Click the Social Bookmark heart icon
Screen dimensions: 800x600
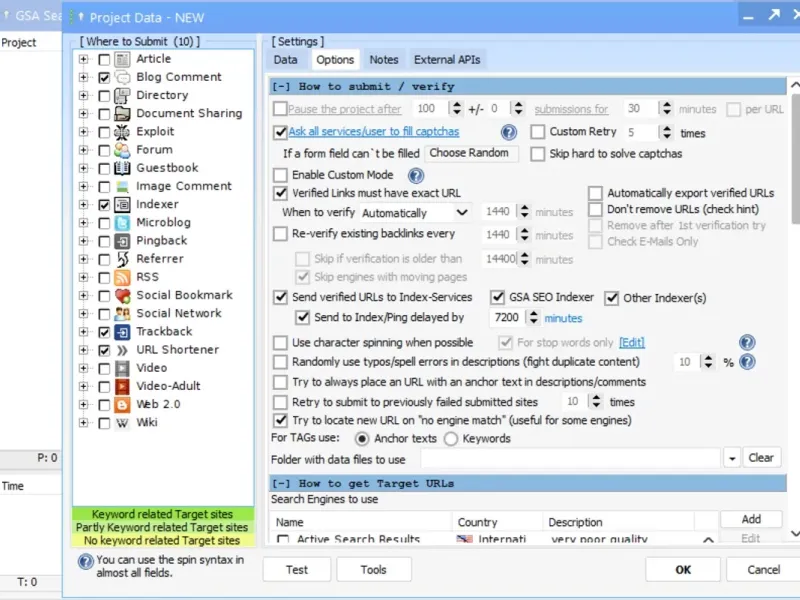click(122, 295)
